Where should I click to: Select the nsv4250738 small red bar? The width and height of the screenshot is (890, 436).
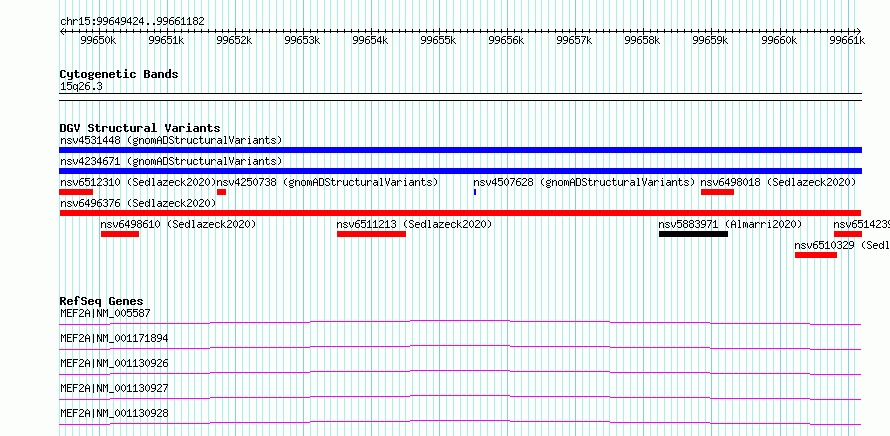[x=221, y=192]
